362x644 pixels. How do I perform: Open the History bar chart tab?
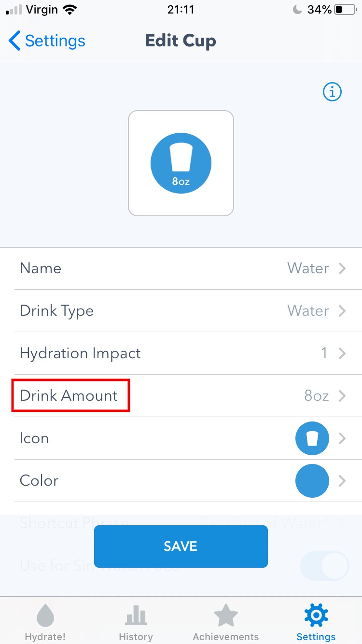[x=136, y=622]
